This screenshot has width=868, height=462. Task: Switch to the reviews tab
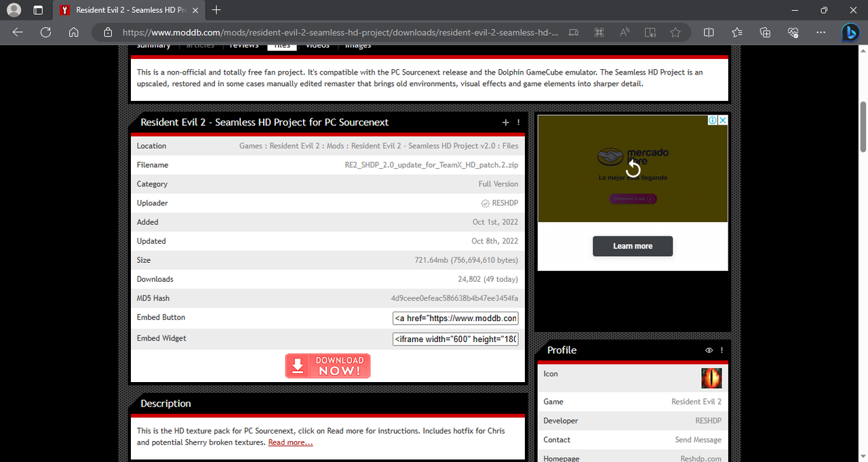point(244,45)
